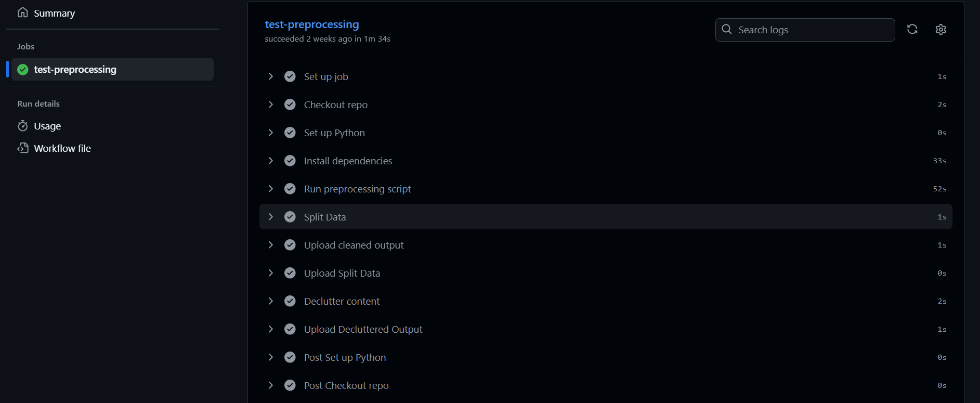Expand the Upload cleaned output step
The image size is (980, 403).
click(270, 245)
